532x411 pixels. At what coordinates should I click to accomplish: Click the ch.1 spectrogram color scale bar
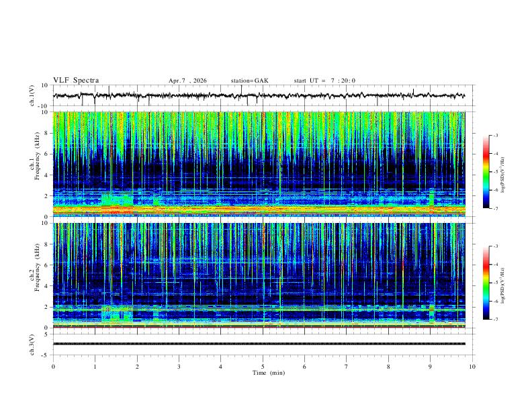click(x=486, y=172)
